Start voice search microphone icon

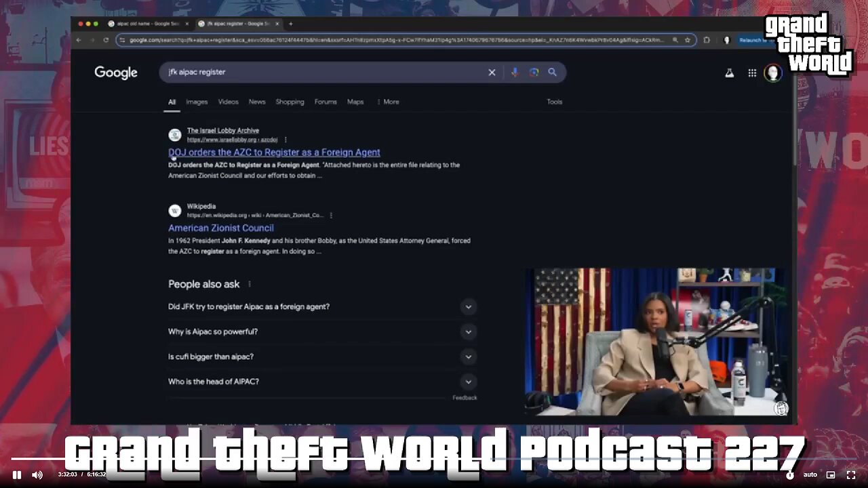(515, 73)
